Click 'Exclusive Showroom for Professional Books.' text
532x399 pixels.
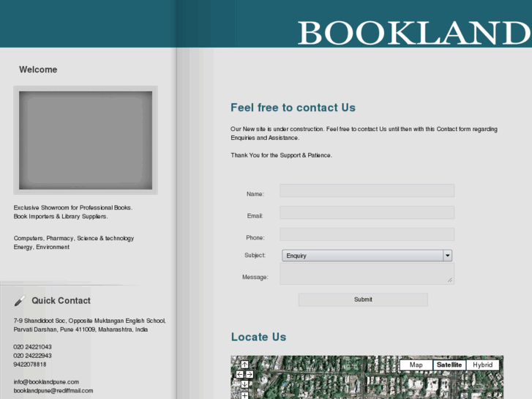pyautogui.click(x=73, y=207)
